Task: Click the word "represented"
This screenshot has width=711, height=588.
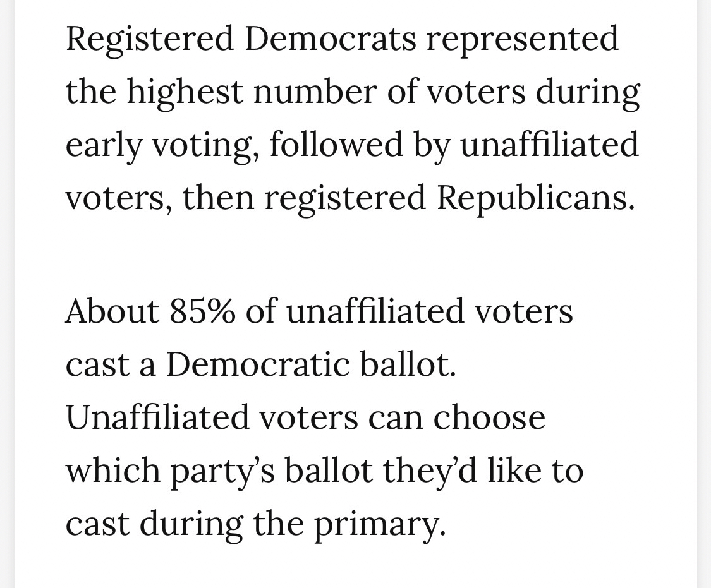Action: tap(522, 38)
